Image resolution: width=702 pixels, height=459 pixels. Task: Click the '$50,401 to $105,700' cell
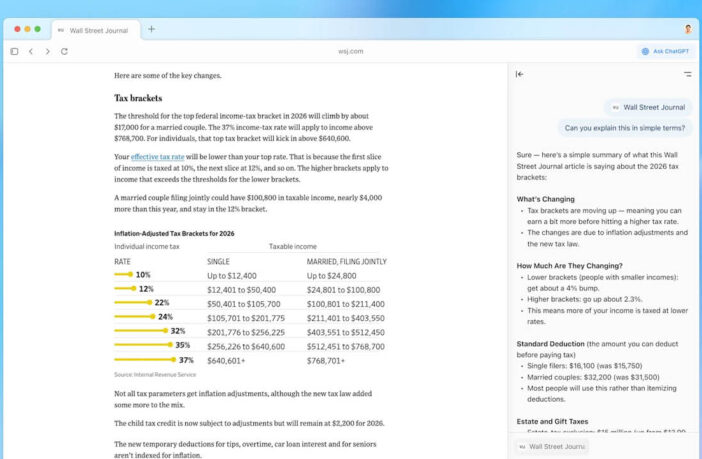[x=244, y=304]
